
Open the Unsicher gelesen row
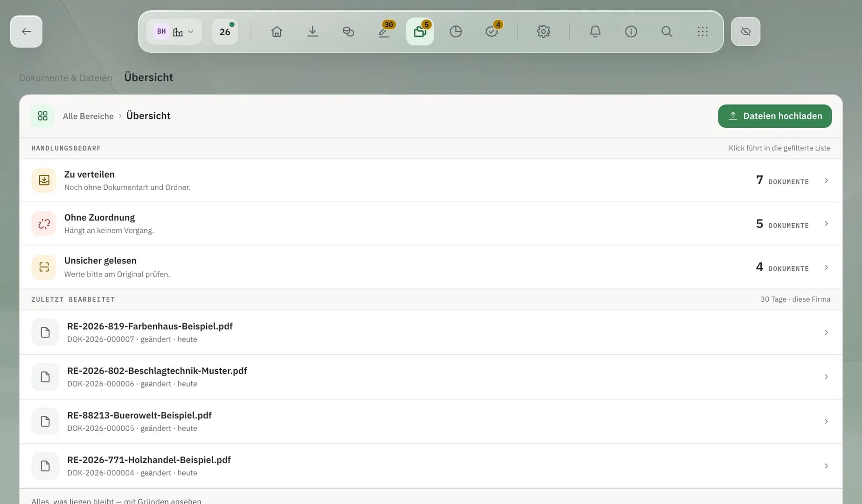click(431, 267)
